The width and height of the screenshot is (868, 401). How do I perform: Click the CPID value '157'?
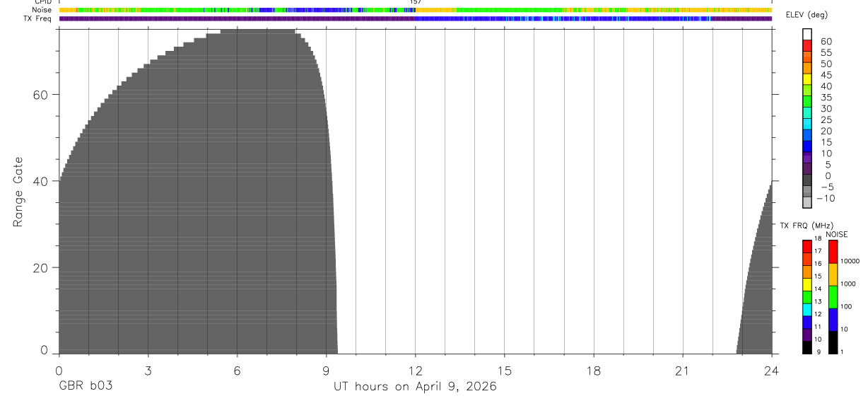point(416,2)
